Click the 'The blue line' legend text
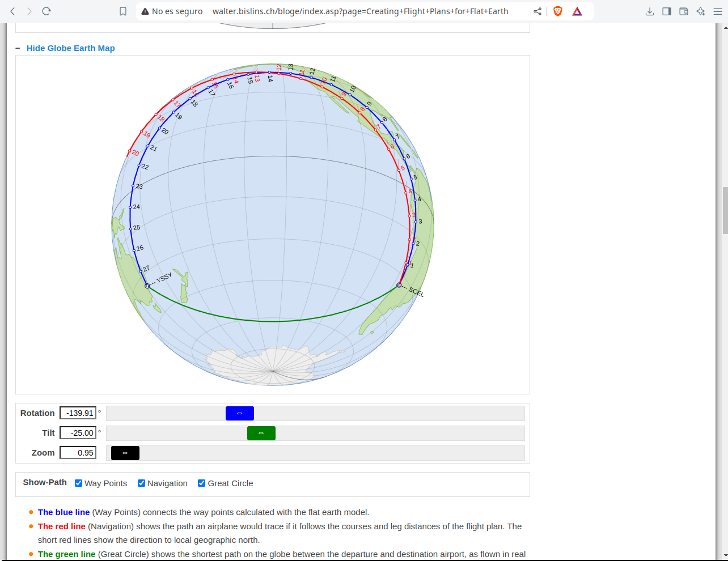The image size is (728, 561). [64, 512]
